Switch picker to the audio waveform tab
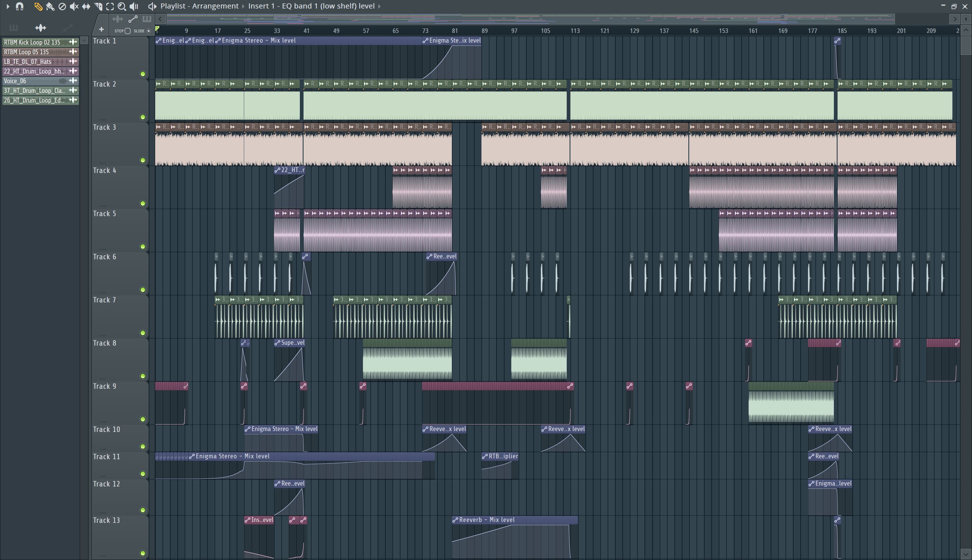Image resolution: width=972 pixels, height=560 pixels. point(40,28)
